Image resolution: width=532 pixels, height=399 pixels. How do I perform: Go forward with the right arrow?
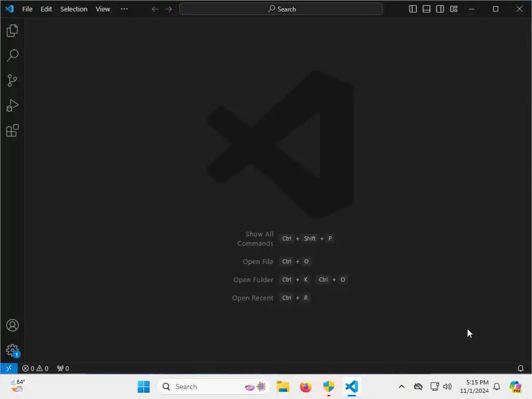[169, 9]
